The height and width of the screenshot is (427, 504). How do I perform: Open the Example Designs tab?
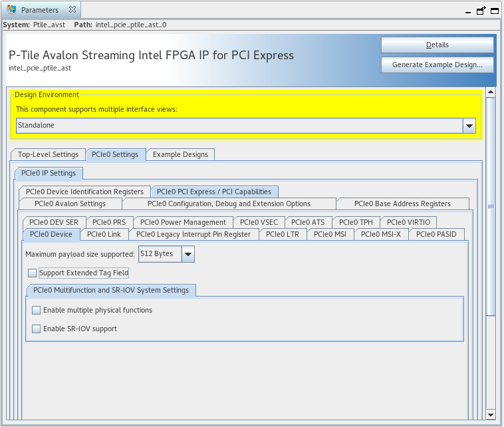click(x=180, y=154)
